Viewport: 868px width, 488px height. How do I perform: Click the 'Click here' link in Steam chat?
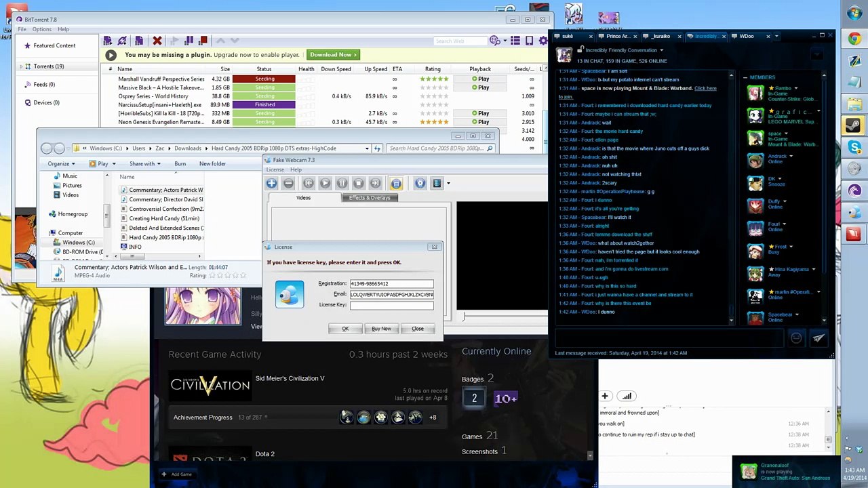705,88
